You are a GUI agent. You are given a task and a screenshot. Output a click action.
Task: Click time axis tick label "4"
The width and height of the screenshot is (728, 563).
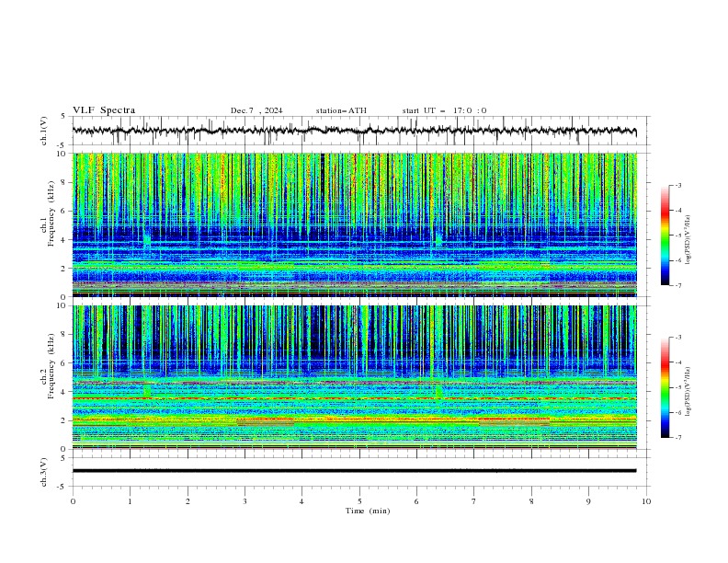click(301, 501)
